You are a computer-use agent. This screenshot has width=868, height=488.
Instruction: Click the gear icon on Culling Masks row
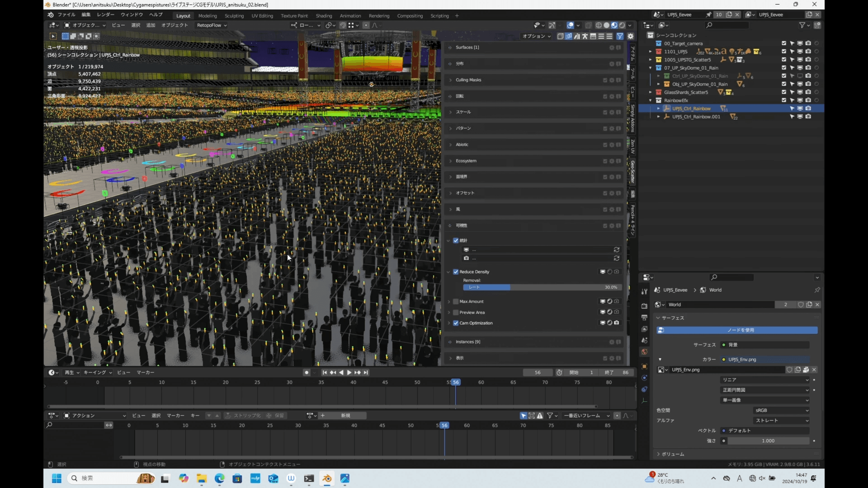point(612,80)
